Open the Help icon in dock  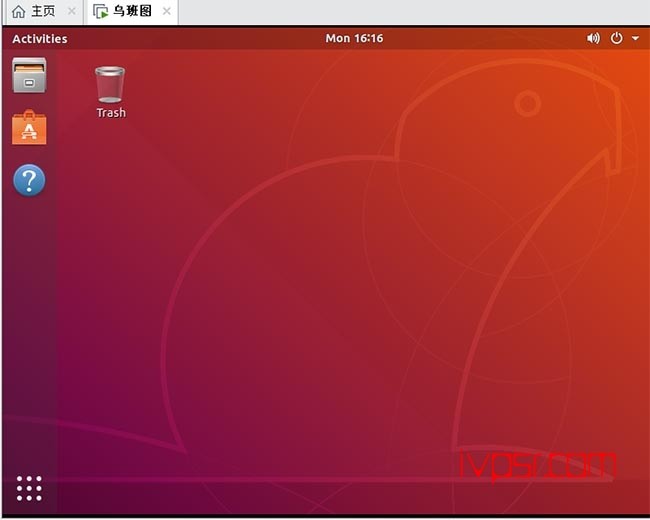click(x=29, y=180)
